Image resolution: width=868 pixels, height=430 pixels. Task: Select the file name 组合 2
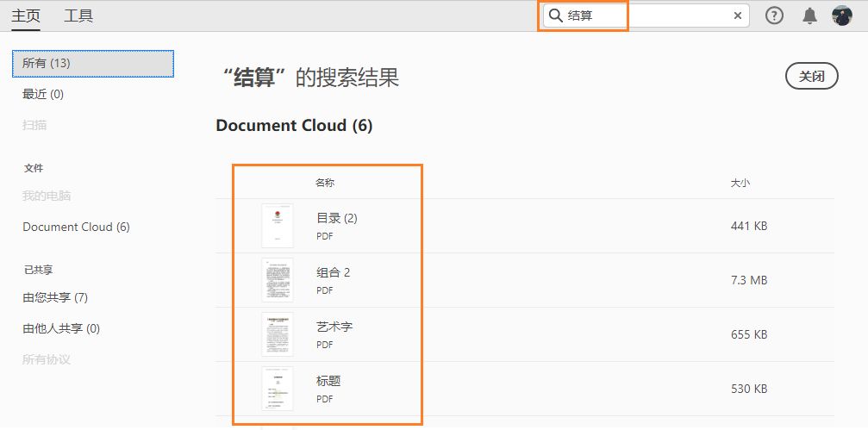click(x=334, y=273)
